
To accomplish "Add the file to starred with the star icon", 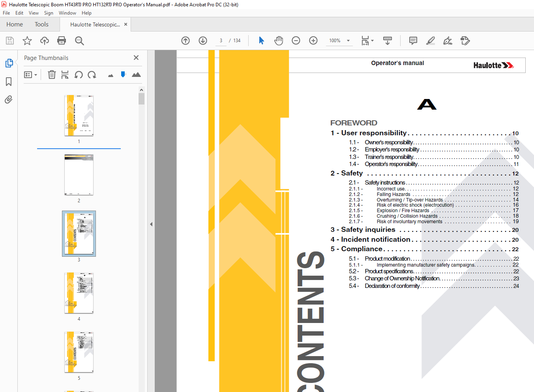I will [x=27, y=41].
